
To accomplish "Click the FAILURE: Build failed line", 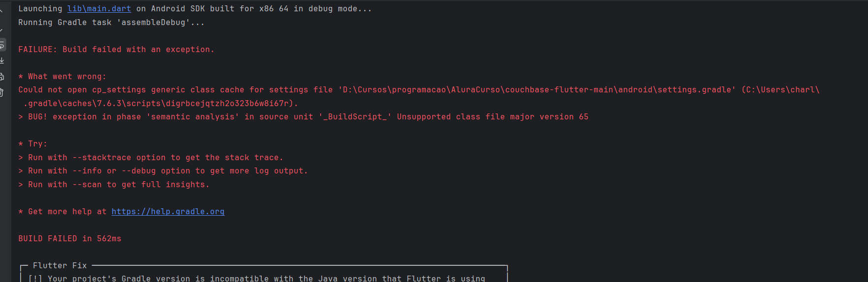I will pyautogui.click(x=116, y=50).
